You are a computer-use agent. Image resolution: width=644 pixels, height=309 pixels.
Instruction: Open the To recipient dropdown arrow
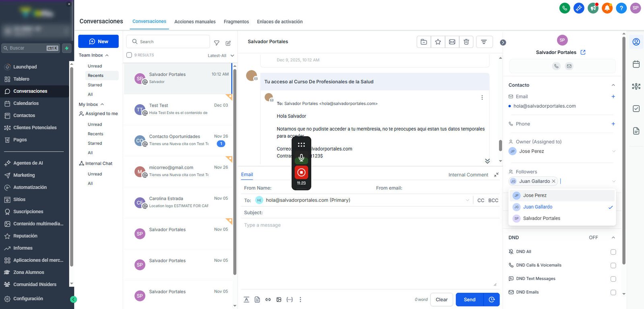[x=467, y=200]
